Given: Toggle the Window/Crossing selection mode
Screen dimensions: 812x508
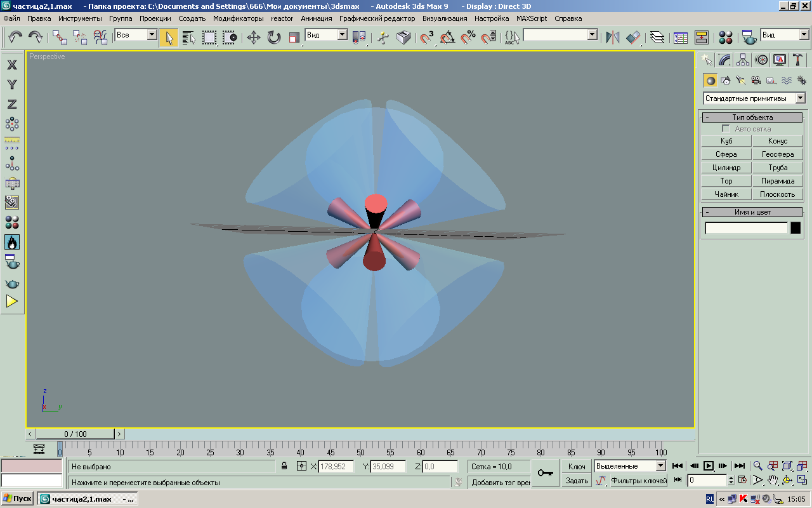Looking at the screenshot, I should tap(230, 37).
